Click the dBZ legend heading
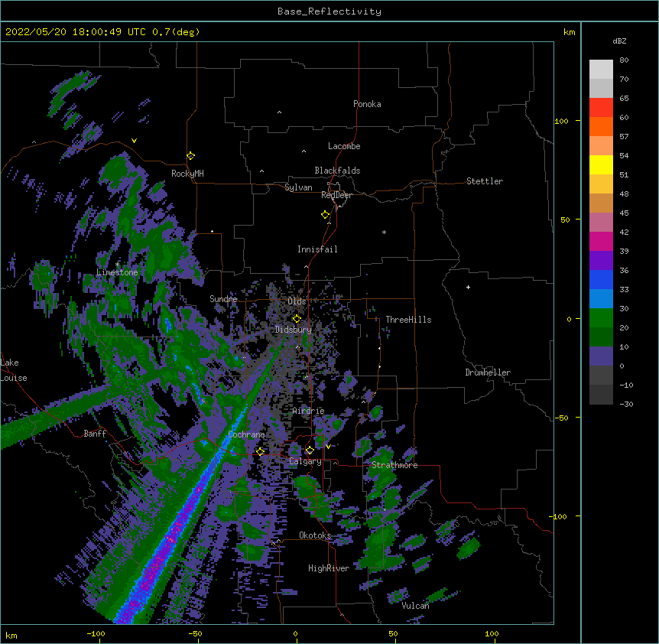This screenshot has height=644, width=659. point(619,41)
